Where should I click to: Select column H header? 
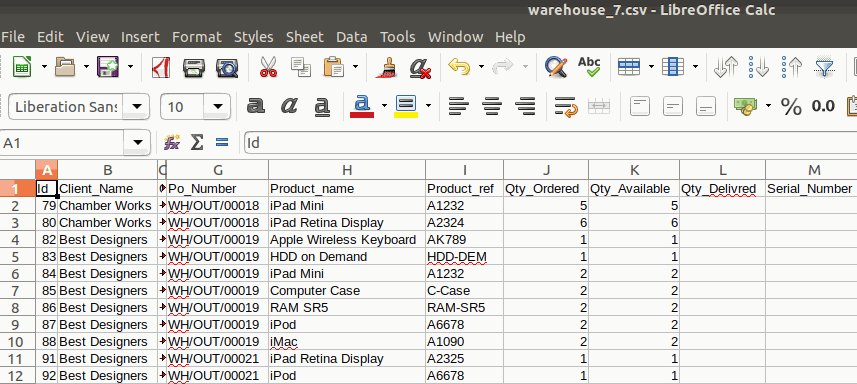(347, 170)
